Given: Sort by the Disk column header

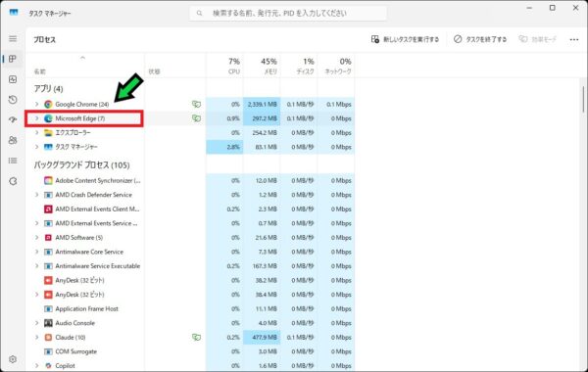Looking at the screenshot, I should click(299, 66).
